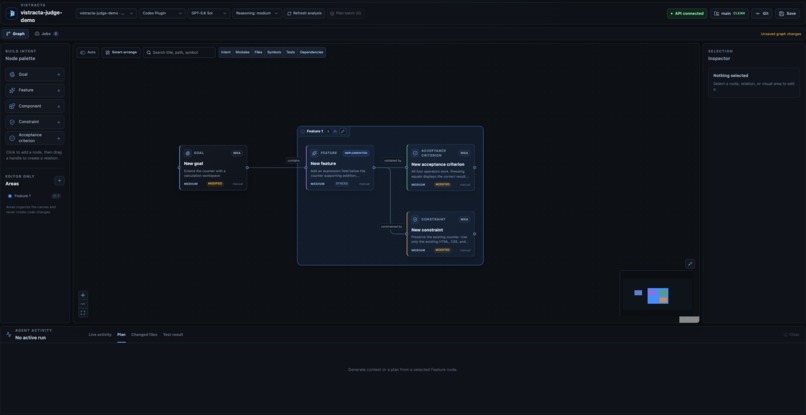Click the Goal icon in the node palette
This screenshot has height=415, width=806.
[12, 75]
